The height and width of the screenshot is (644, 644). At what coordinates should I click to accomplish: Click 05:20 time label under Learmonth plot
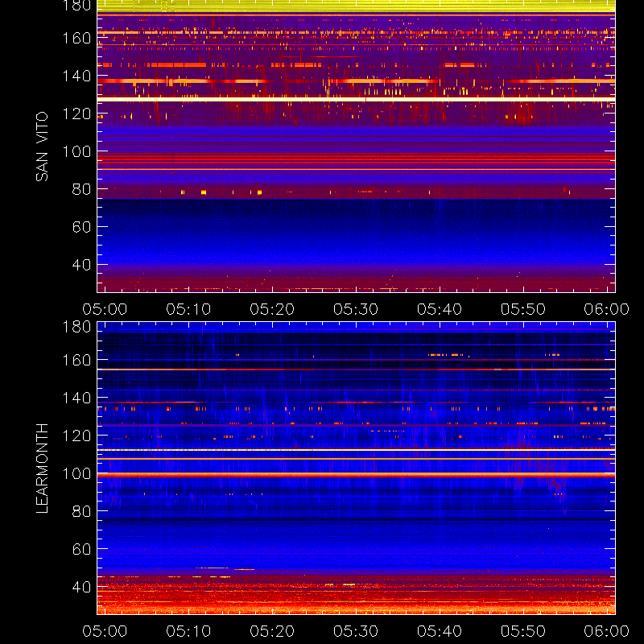pos(272,631)
